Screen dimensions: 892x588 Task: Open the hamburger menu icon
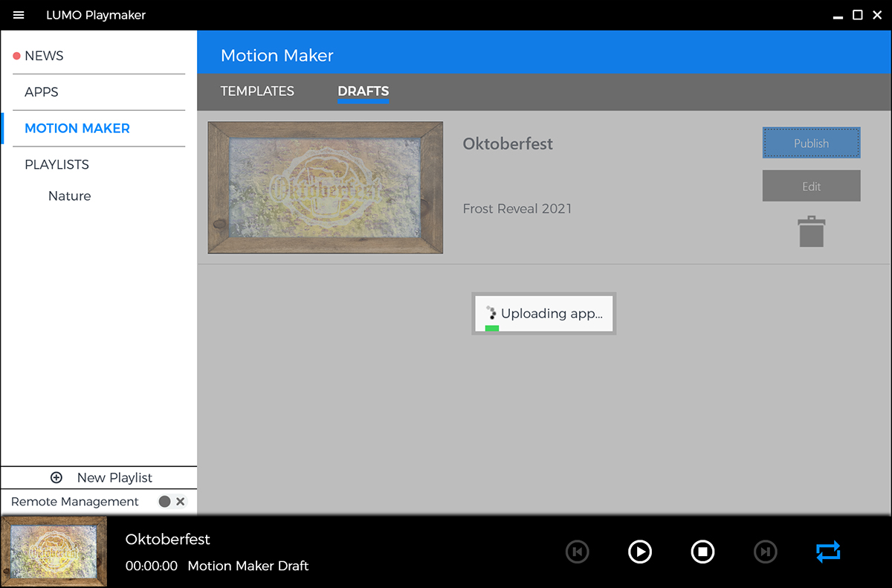[x=19, y=15]
